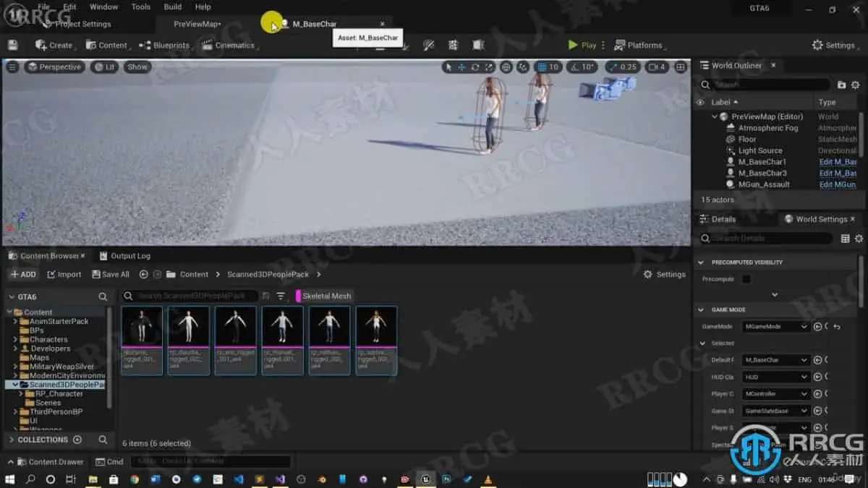Expand the COLLECTIONS section
868x488 pixels.
12,440
